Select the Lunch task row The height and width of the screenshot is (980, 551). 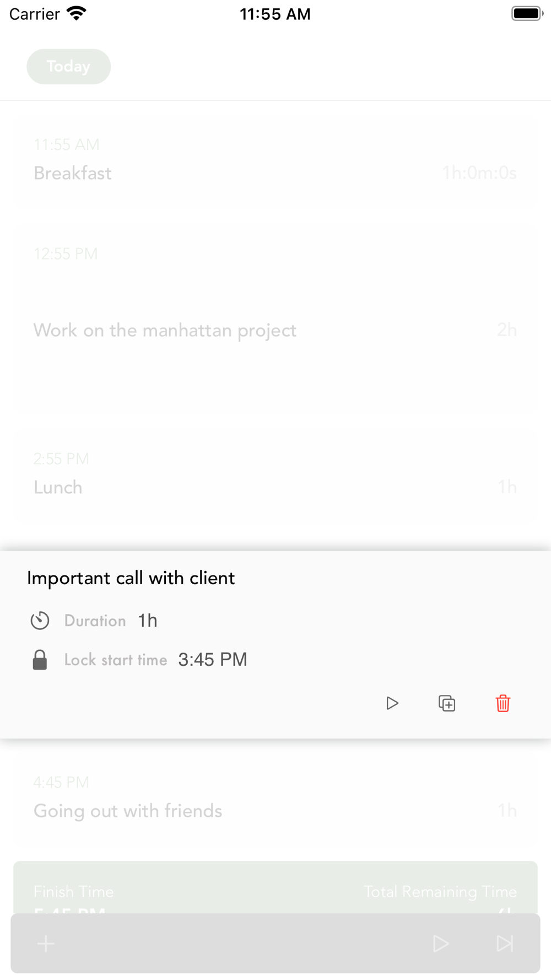pyautogui.click(x=275, y=475)
